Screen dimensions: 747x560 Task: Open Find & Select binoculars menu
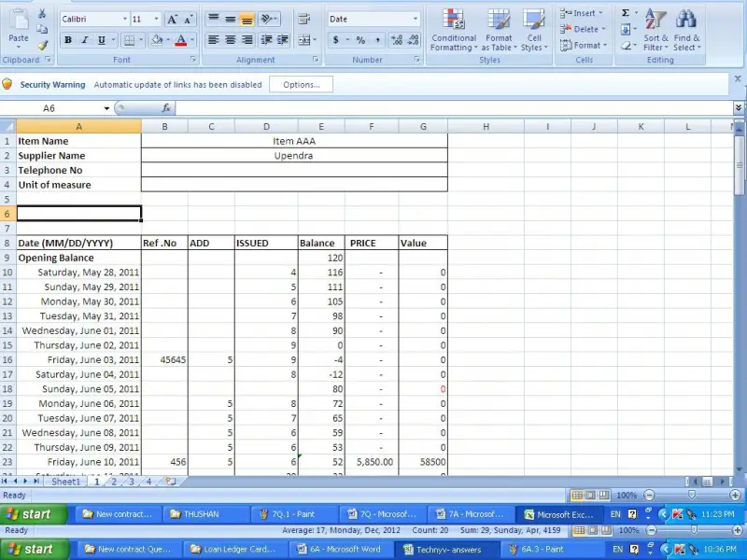coord(686,30)
